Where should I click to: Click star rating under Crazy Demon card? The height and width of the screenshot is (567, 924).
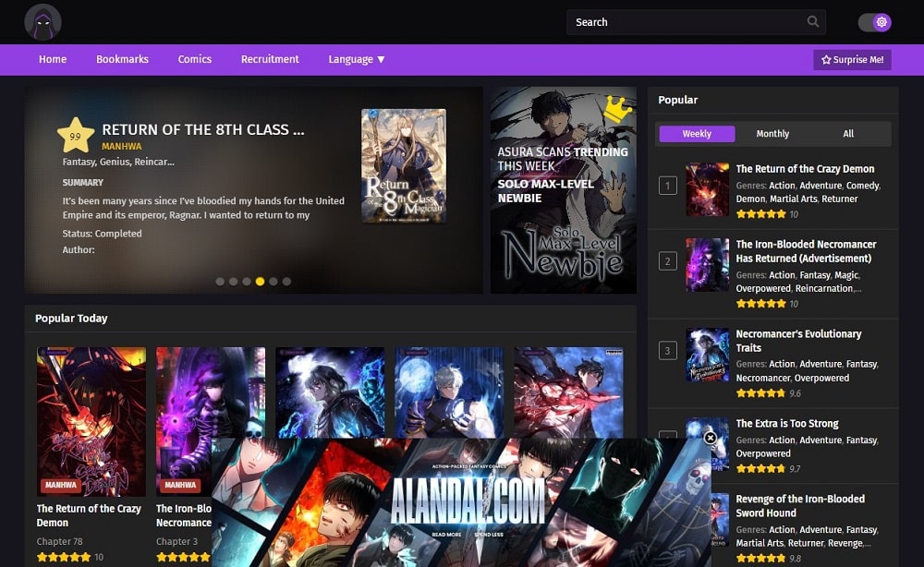tap(64, 557)
